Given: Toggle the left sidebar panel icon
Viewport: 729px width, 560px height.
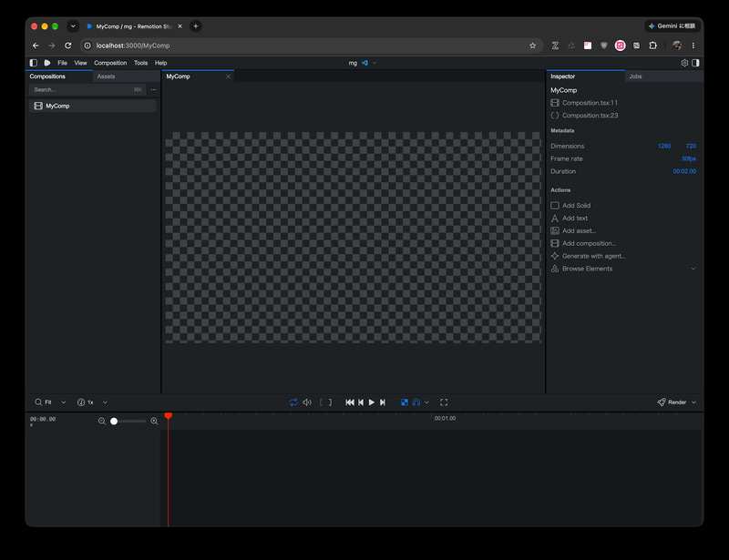Looking at the screenshot, I should (x=34, y=63).
